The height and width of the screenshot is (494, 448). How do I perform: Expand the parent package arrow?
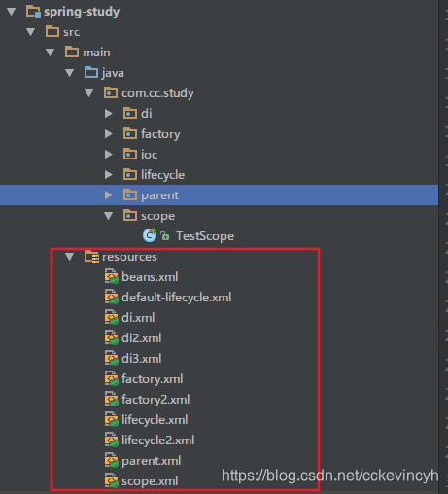pyautogui.click(x=109, y=195)
